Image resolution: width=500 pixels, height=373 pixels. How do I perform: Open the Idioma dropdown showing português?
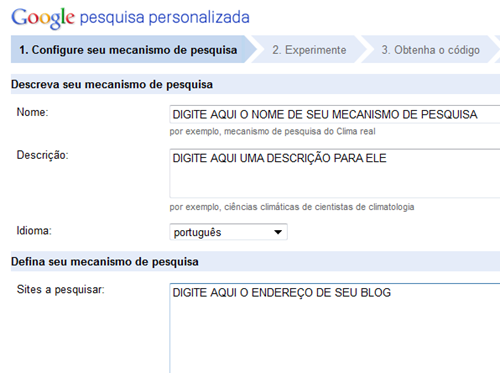tap(228, 232)
